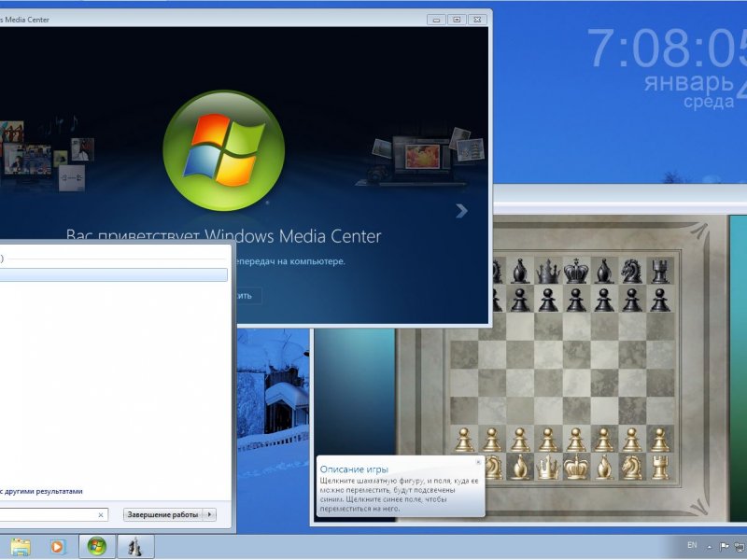Switch to Chess via its taskbar icon

[x=135, y=547]
